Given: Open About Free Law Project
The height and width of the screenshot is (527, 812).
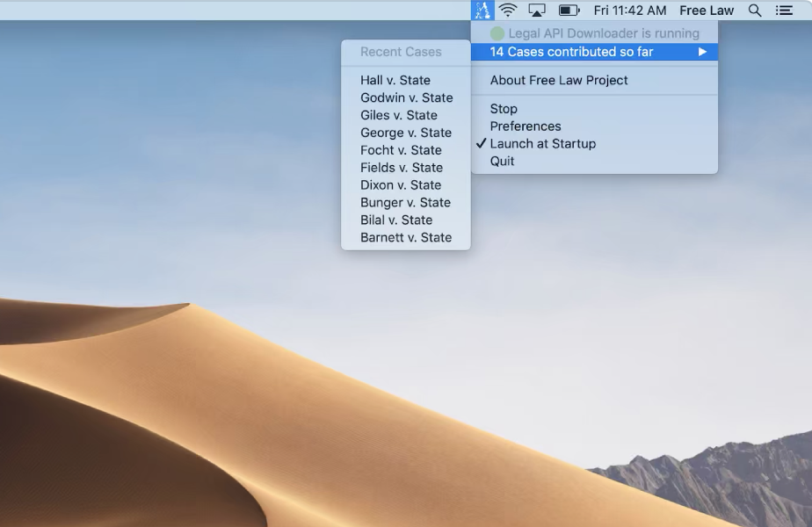Looking at the screenshot, I should point(594,80).
